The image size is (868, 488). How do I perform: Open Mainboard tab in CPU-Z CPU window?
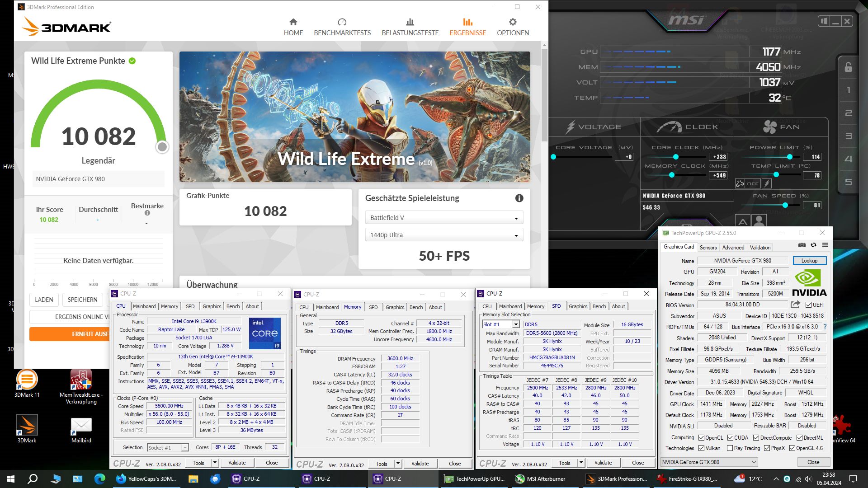pyautogui.click(x=144, y=306)
